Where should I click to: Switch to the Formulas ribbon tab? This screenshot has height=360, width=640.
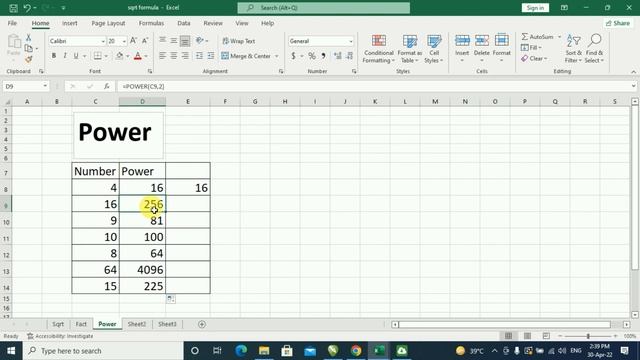coord(151,23)
